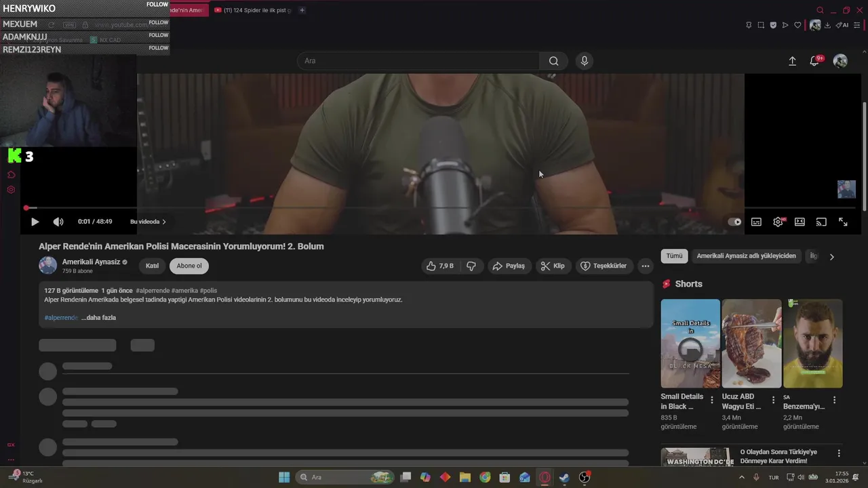This screenshot has width=868, height=488.
Task: Select 'Amerikali Aynasiz adlı yükleyiciden' chip
Action: click(746, 256)
